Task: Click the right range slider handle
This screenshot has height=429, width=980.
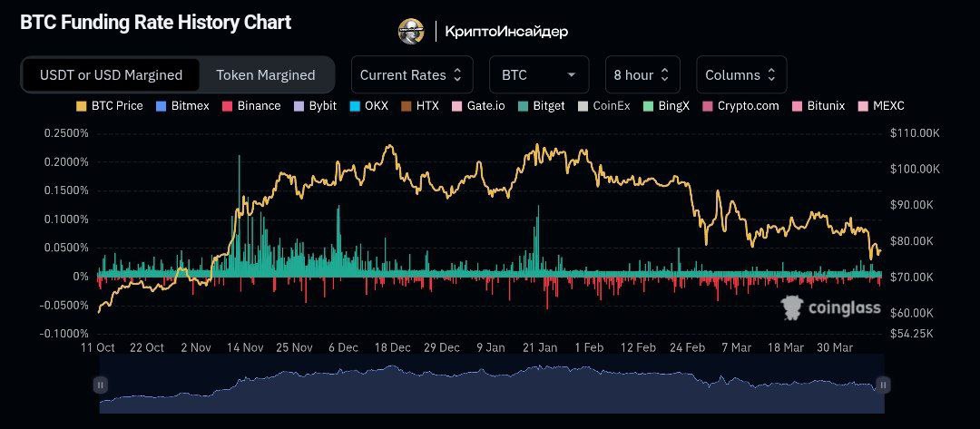Action: pos(883,385)
